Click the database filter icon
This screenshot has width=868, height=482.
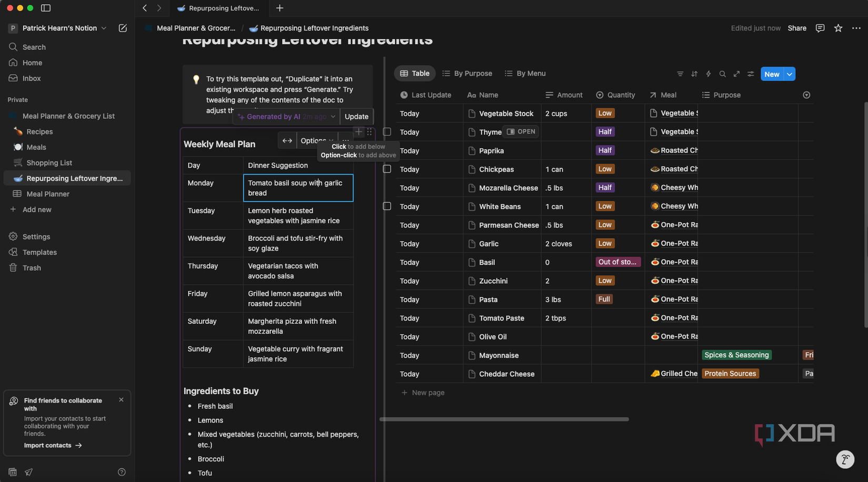680,74
